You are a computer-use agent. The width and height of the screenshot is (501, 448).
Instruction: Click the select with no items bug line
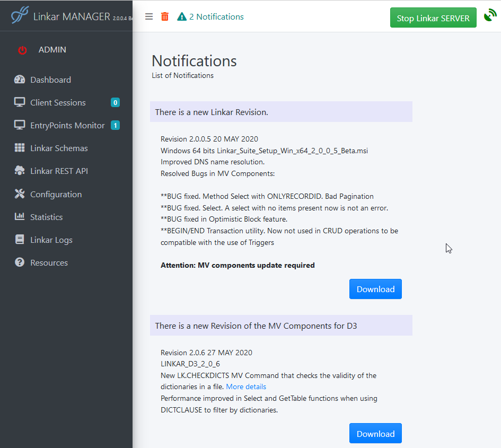[x=275, y=208]
